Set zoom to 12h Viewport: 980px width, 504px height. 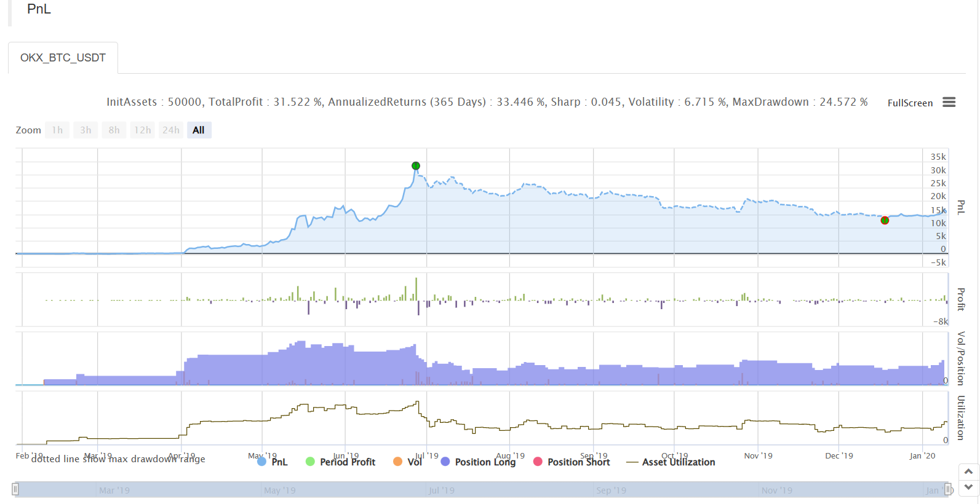click(143, 130)
